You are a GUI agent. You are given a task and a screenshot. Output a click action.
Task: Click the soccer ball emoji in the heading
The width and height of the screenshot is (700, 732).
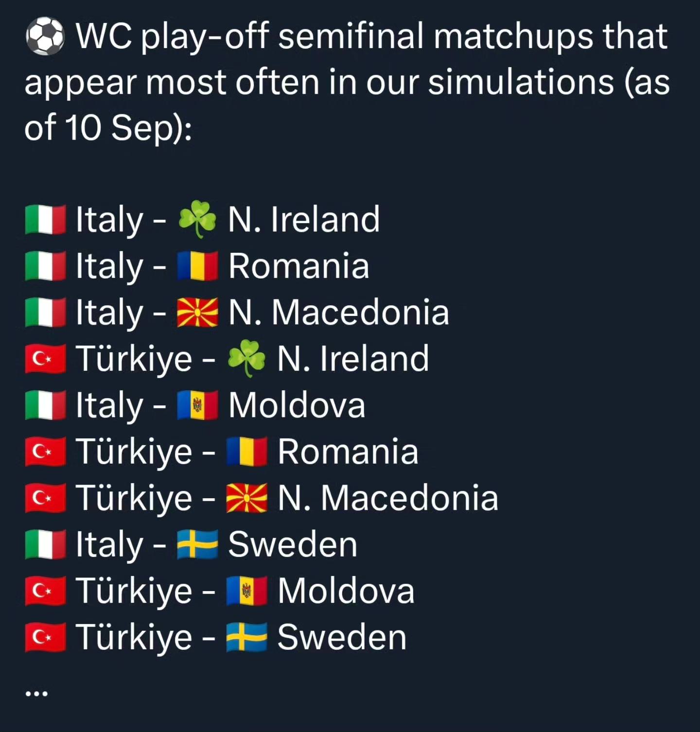tap(45, 37)
